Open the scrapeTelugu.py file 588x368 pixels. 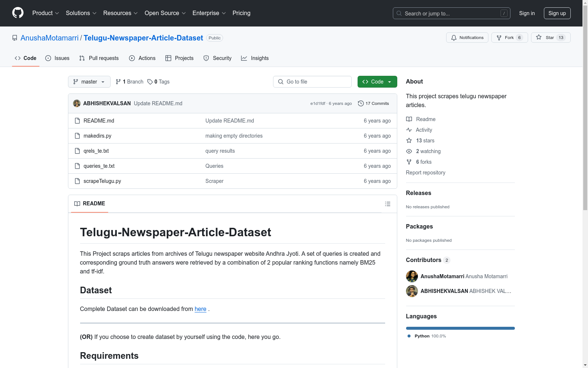[x=102, y=181]
